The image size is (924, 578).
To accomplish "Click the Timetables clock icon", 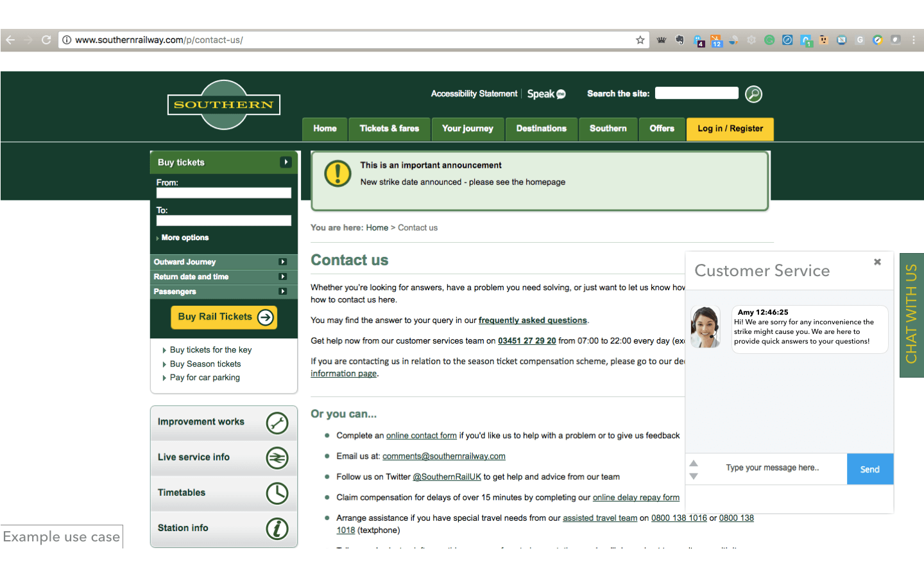I will click(277, 493).
